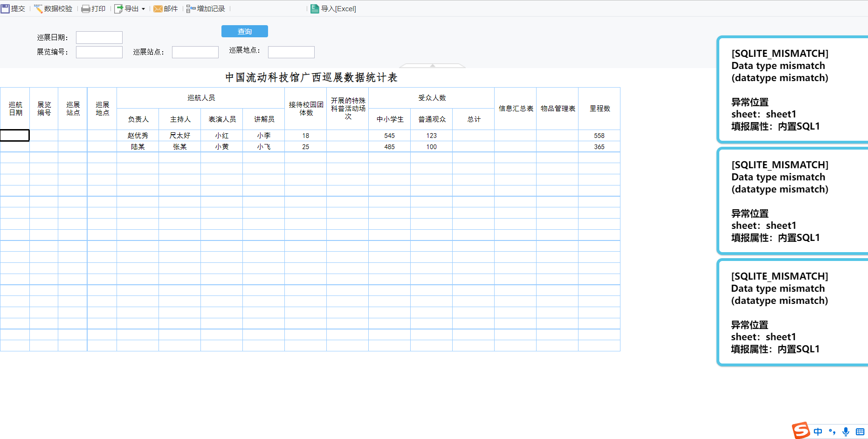Viewport: 868px width, 439px height.
Task: Run 数据校验 data validation
Action: tap(53, 9)
